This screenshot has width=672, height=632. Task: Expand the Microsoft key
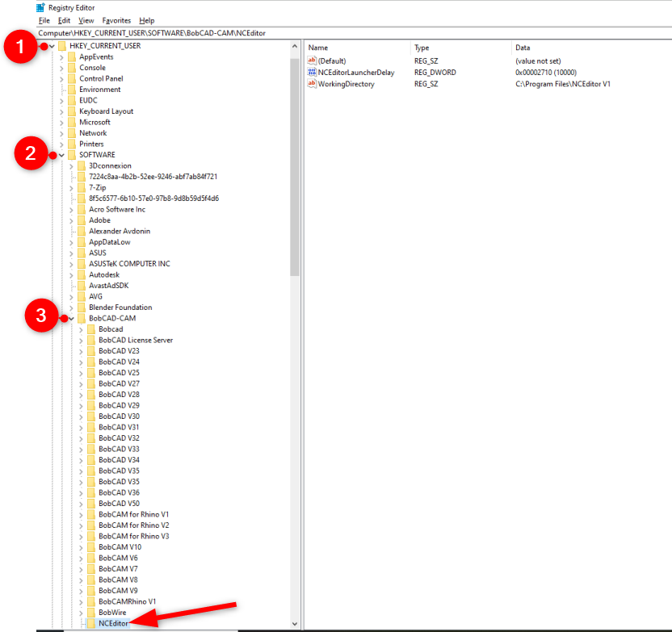pyautogui.click(x=61, y=123)
